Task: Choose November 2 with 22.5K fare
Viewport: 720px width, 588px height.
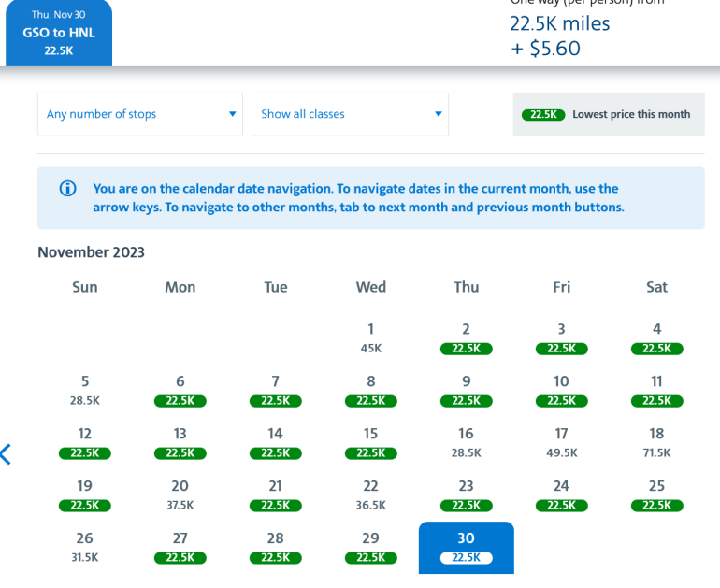Action: [x=467, y=337]
